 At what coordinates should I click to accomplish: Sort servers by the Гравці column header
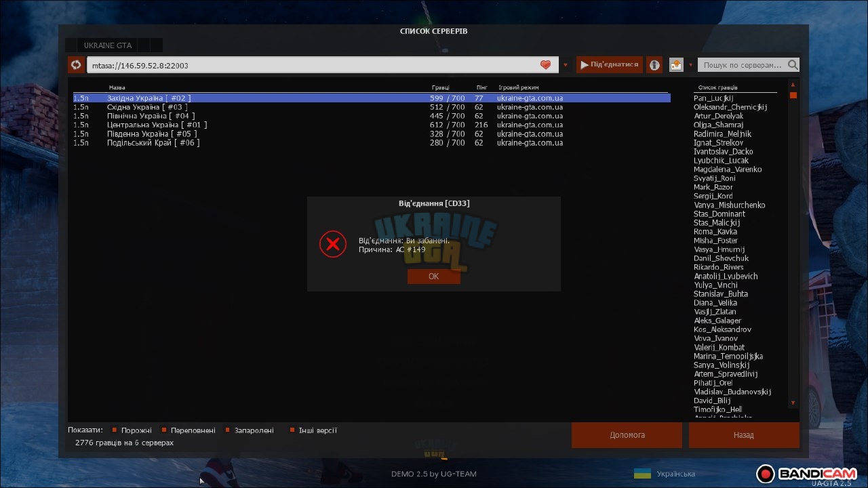tap(440, 87)
